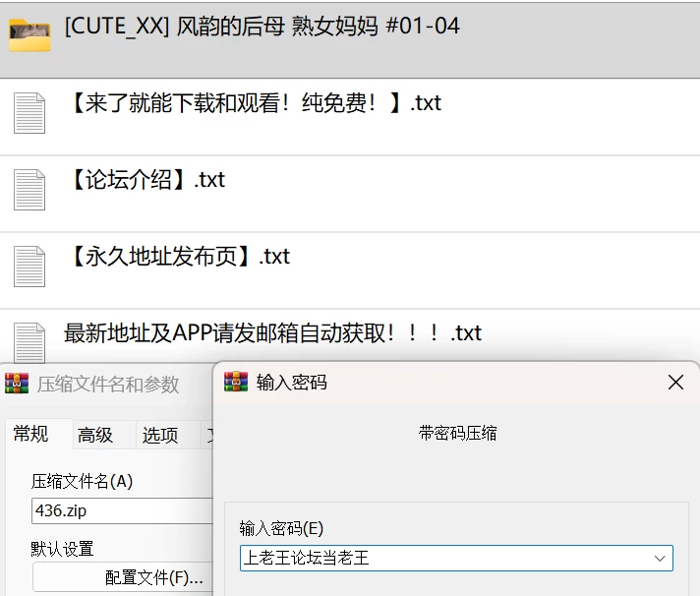Focus the 输入密码(E) text field
The image size is (700, 596).
(x=456, y=558)
